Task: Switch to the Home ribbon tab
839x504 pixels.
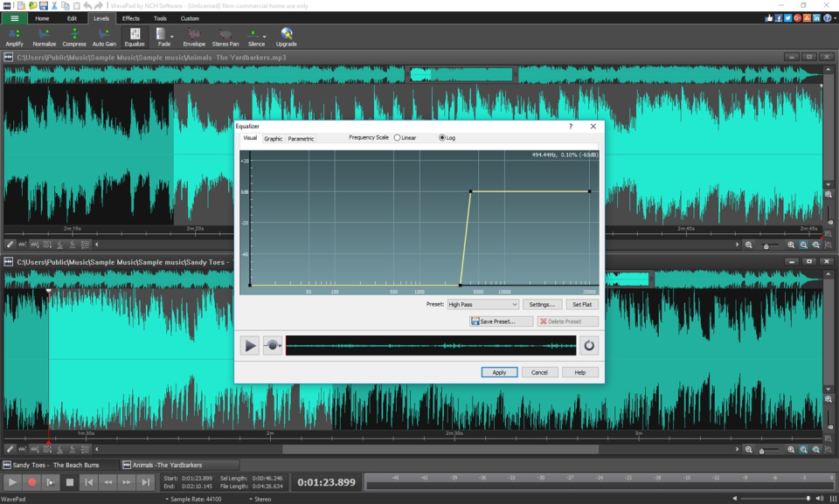Action: (x=42, y=18)
